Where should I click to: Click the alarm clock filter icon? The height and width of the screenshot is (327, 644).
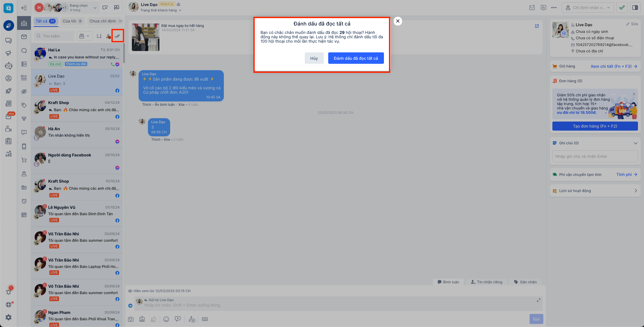pyautogui.click(x=24, y=201)
